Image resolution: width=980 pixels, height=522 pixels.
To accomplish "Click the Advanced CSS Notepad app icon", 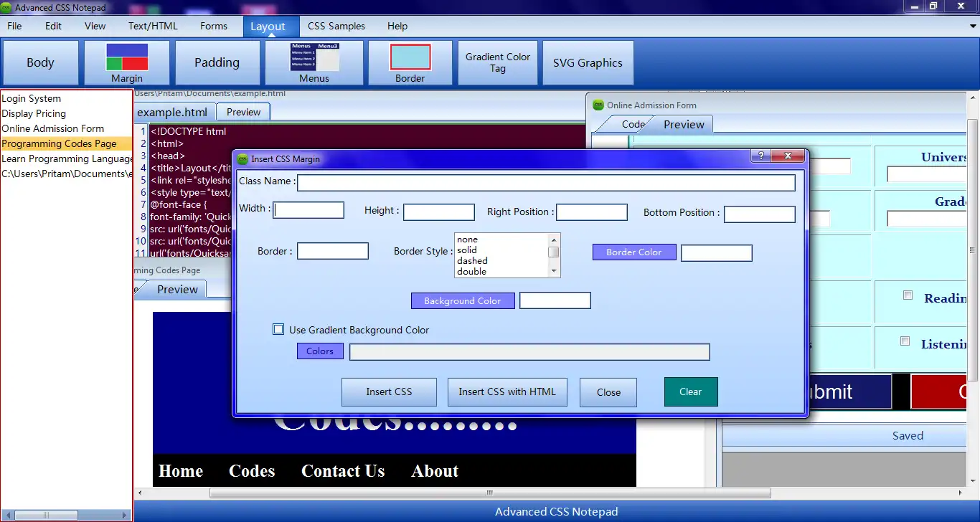I will point(6,8).
